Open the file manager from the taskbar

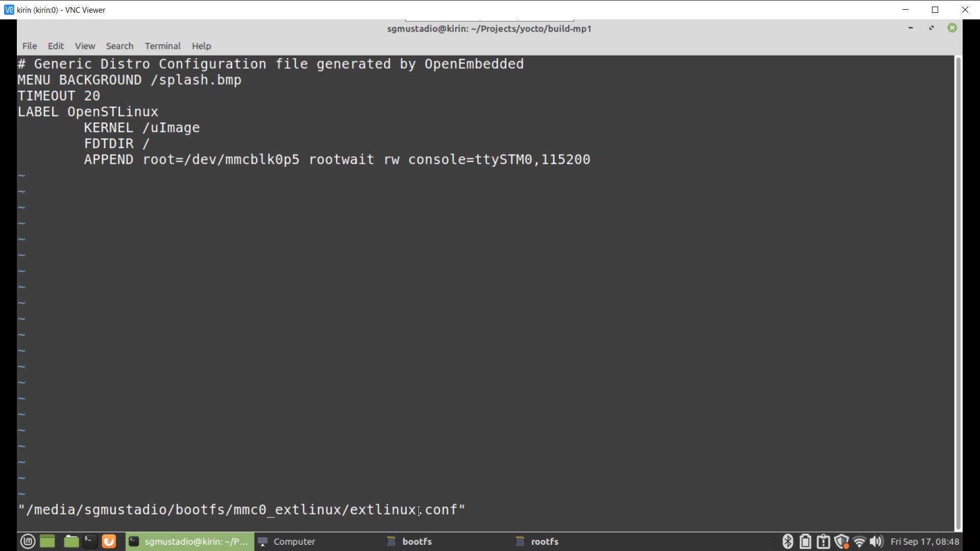[71, 541]
